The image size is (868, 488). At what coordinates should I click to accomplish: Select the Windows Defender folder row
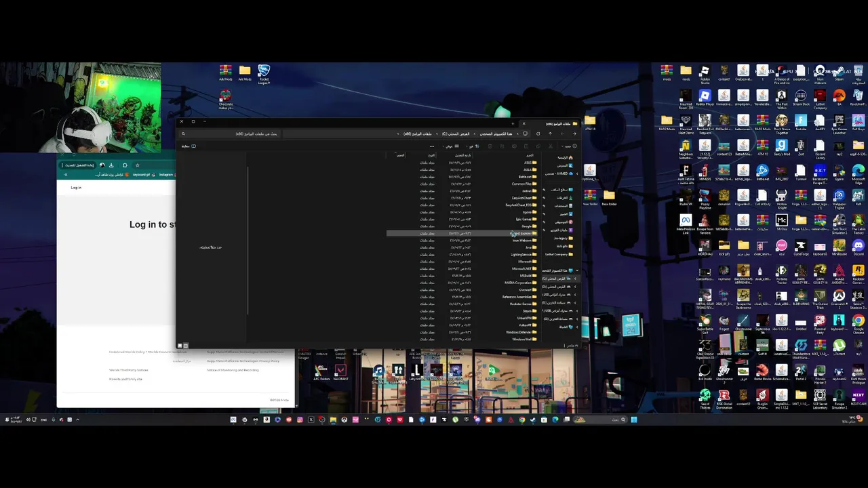click(x=462, y=332)
